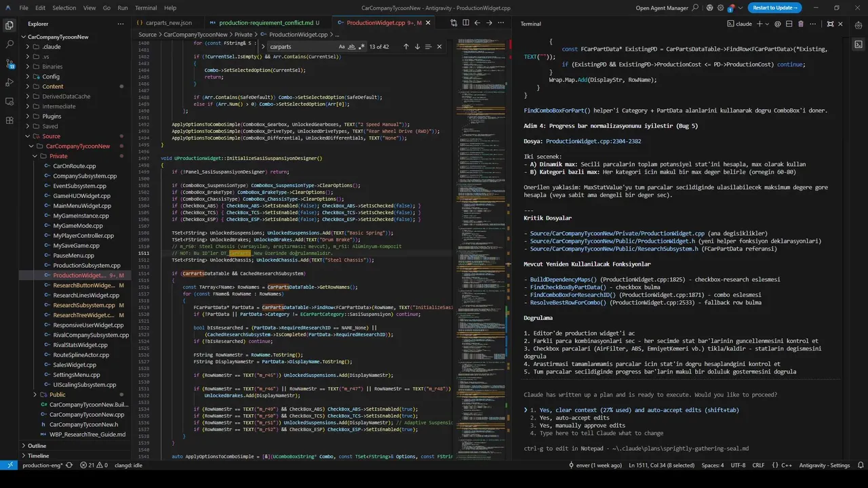Viewport: 868px width, 488px height.
Task: Click Open Agent Manager
Action: 660,8
